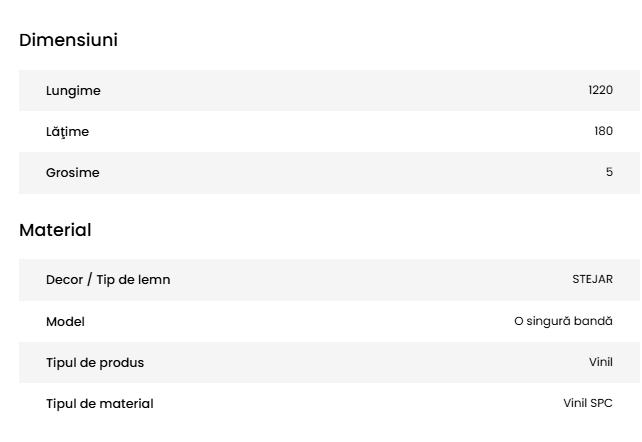The height and width of the screenshot is (442, 642).
Task: Click the Lungime label
Action: click(x=73, y=91)
